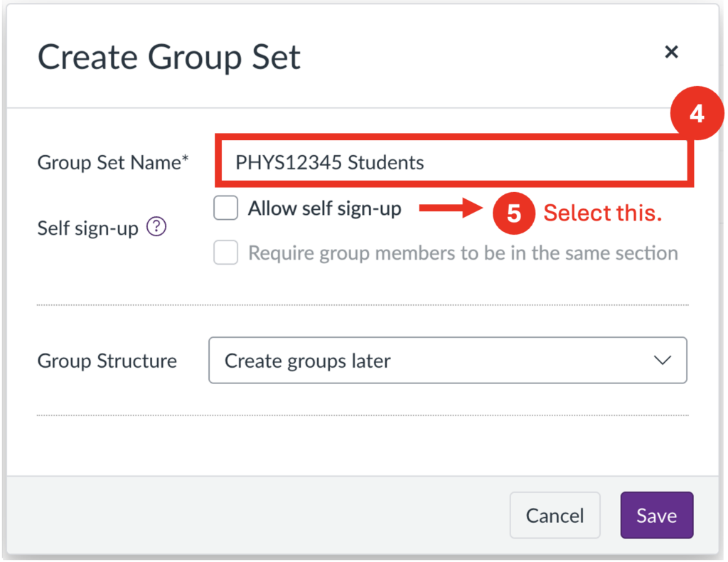Click the chevron arrow in Group Structure box
Screen dimensions: 728x562
click(x=662, y=361)
